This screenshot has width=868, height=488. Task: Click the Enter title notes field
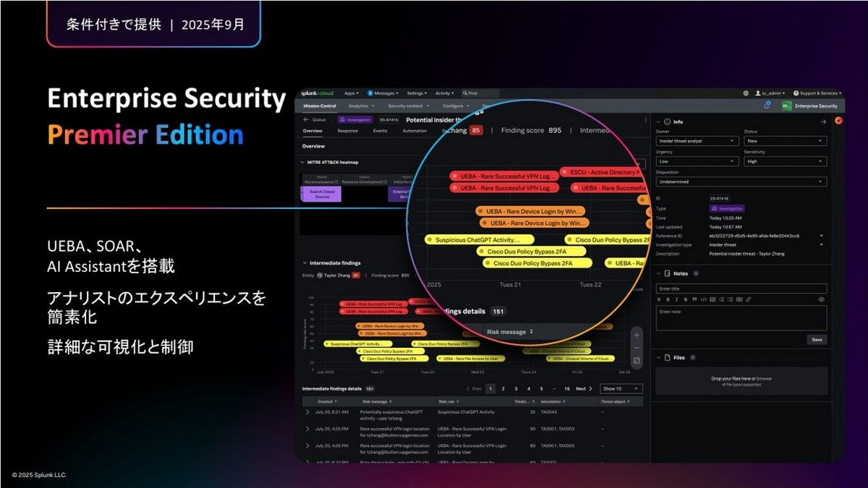click(x=741, y=288)
